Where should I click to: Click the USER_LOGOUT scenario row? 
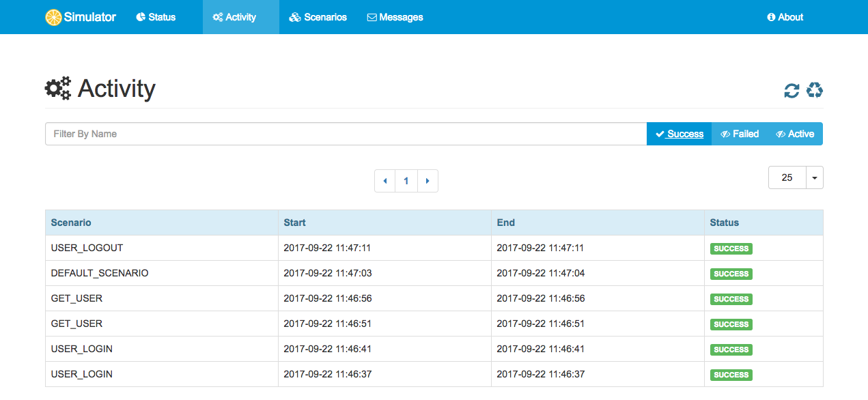434,248
